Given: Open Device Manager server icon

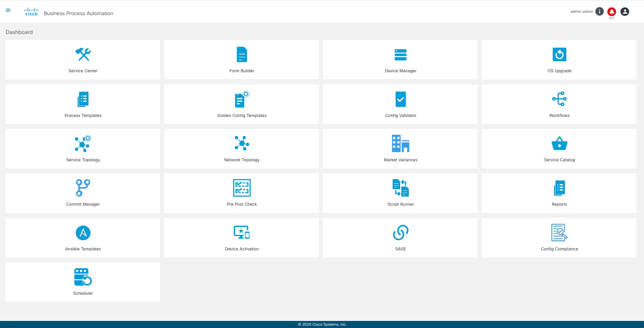Looking at the screenshot, I should pos(400,54).
